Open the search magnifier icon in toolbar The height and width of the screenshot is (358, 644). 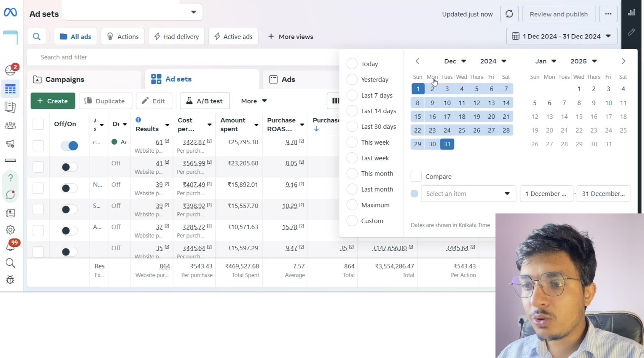coord(37,37)
